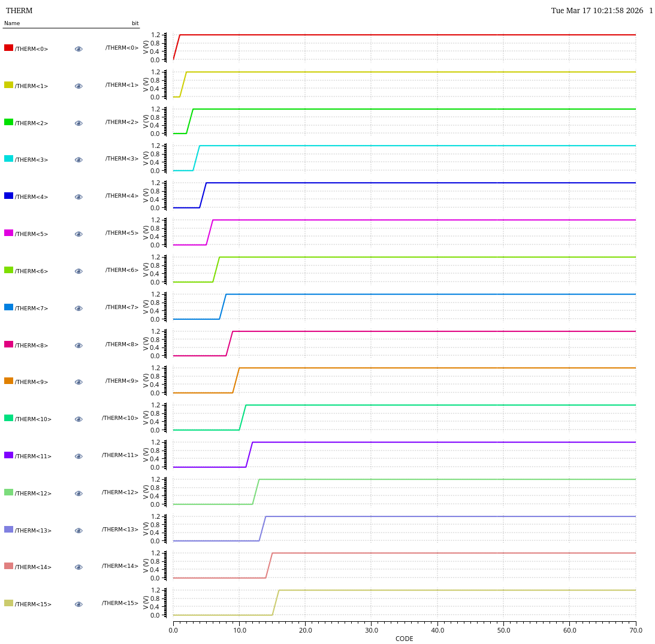This screenshot has height=644, width=655.
Task: Hide the /THERM<3> trace using eye icon
Action: (x=79, y=160)
